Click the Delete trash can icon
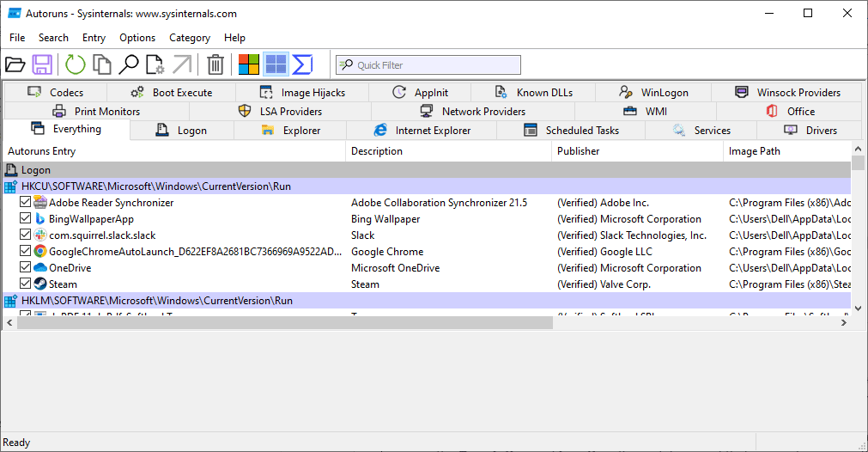 click(x=215, y=64)
